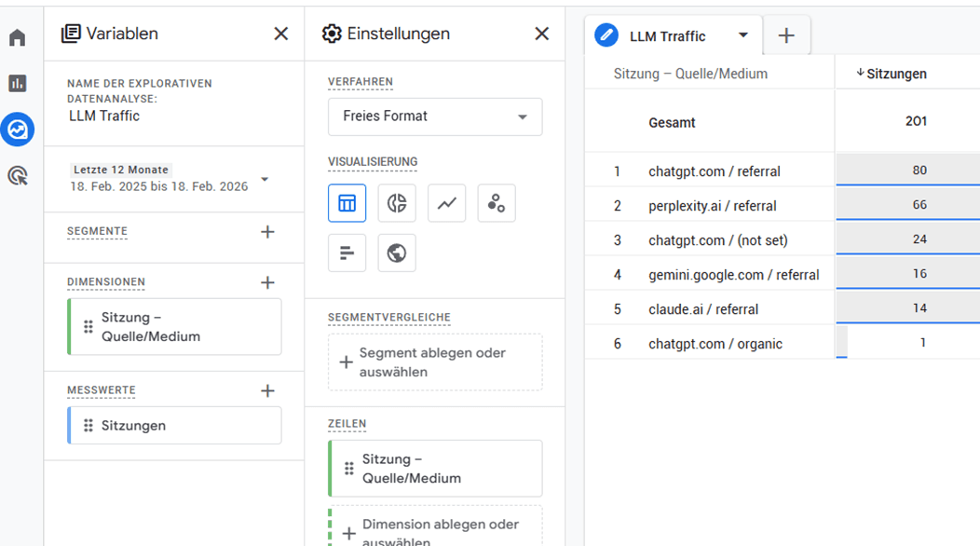Click the claude.ai / referral row

pos(783,308)
